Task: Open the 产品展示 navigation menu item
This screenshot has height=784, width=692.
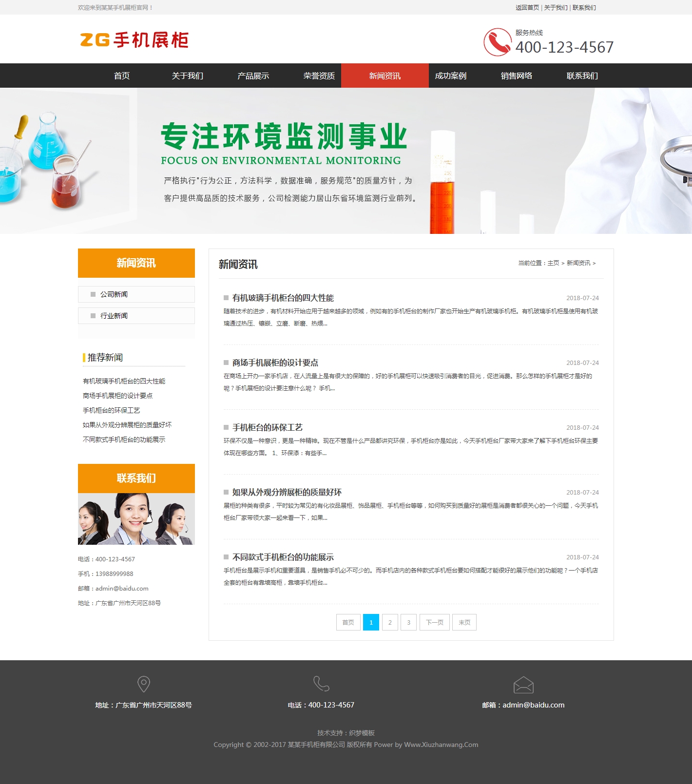Action: tap(253, 76)
